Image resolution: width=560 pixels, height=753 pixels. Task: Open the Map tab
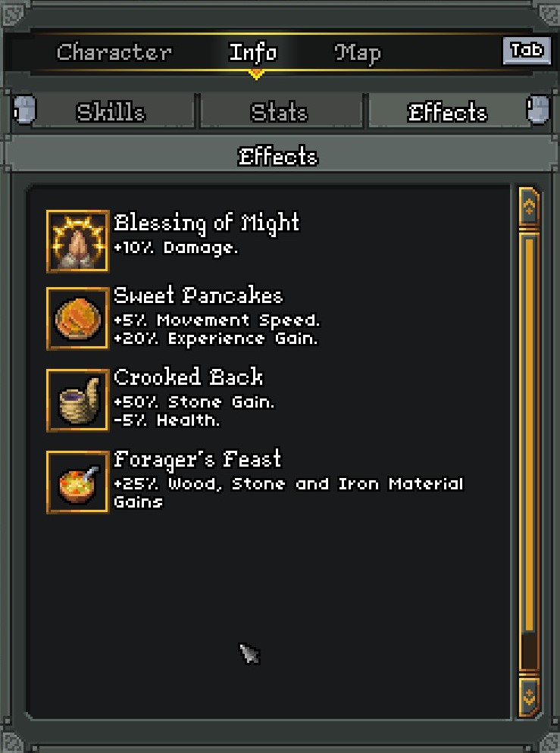[358, 53]
